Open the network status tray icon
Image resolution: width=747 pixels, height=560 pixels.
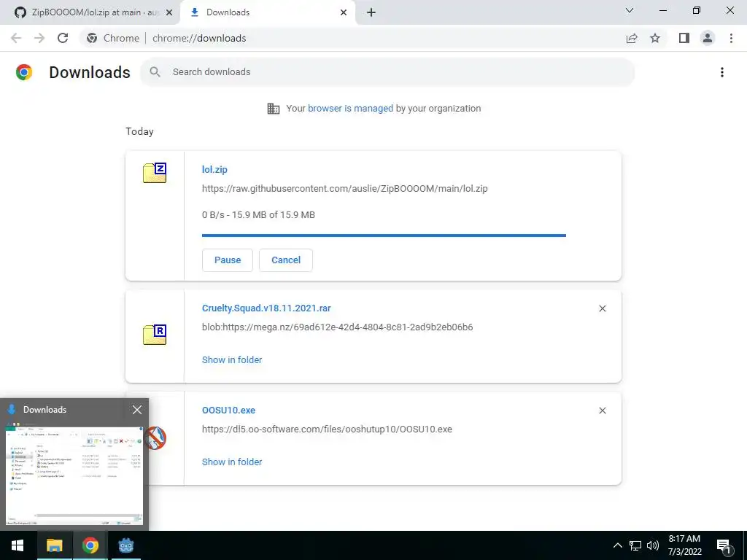635,545
